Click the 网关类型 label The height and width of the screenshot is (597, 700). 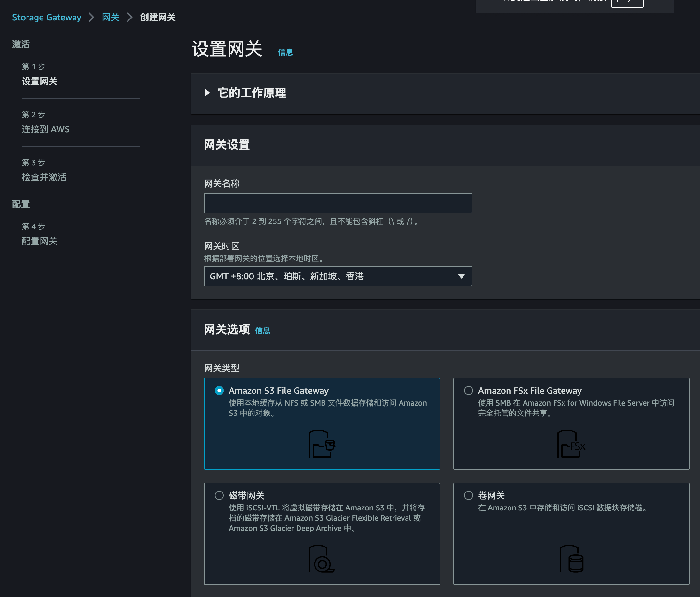[x=222, y=368]
